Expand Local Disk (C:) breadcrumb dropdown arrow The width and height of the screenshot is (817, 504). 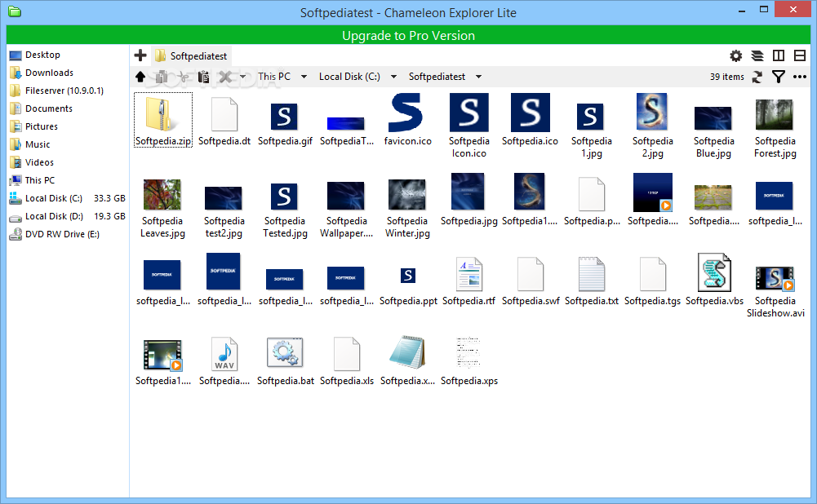click(394, 77)
